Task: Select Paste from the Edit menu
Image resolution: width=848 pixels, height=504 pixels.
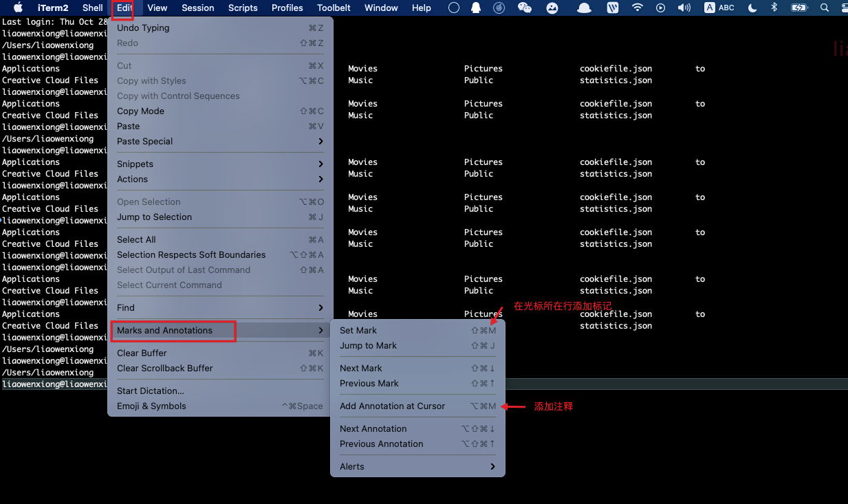Action: click(220, 127)
